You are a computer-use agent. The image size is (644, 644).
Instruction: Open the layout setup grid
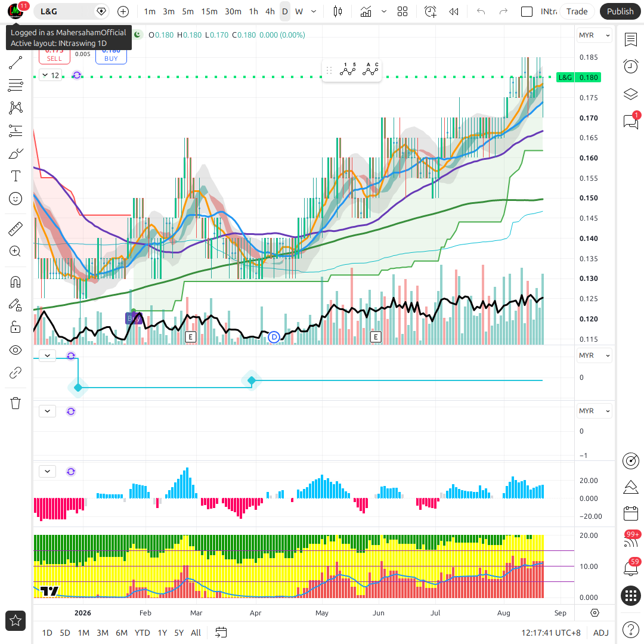[x=402, y=11]
